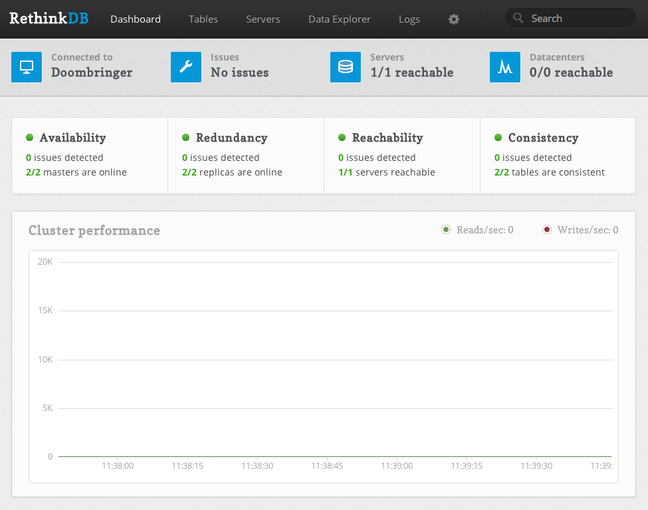Click the Writes/sec: 0 label

[588, 230]
